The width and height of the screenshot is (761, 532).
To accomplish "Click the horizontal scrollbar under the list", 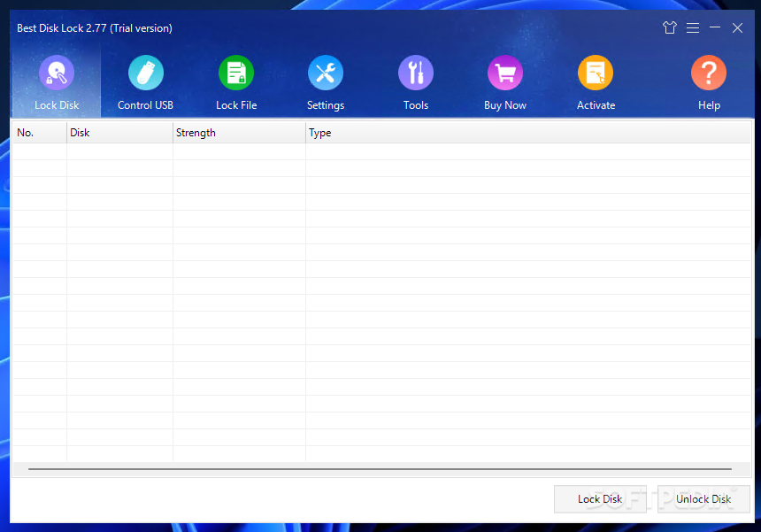I will (x=380, y=469).
